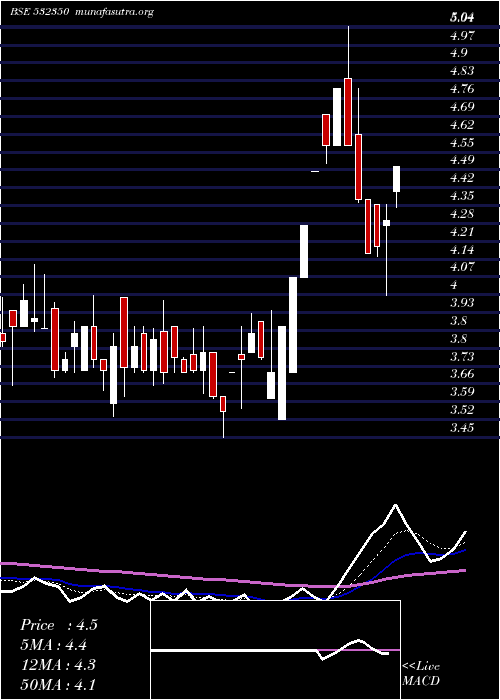Click the 4.21 price axis label
Screen dimensions: 500x700
point(462,232)
